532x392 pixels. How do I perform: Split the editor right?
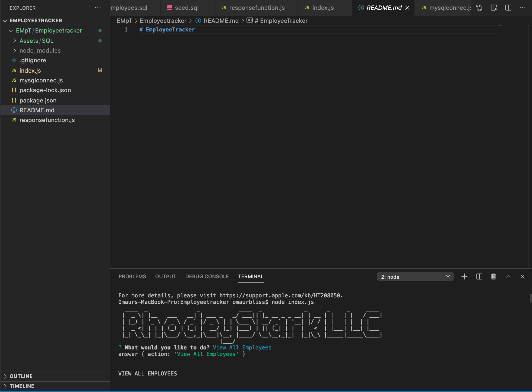coord(508,8)
